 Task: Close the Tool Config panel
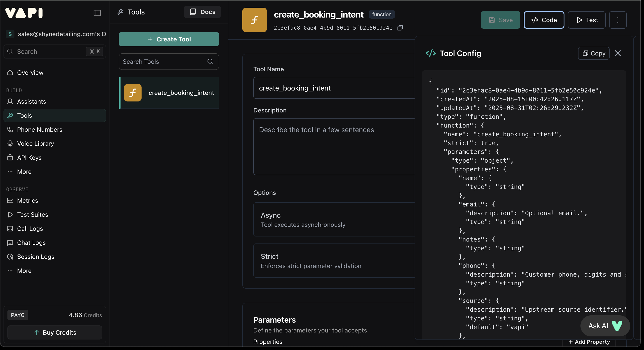coord(618,53)
